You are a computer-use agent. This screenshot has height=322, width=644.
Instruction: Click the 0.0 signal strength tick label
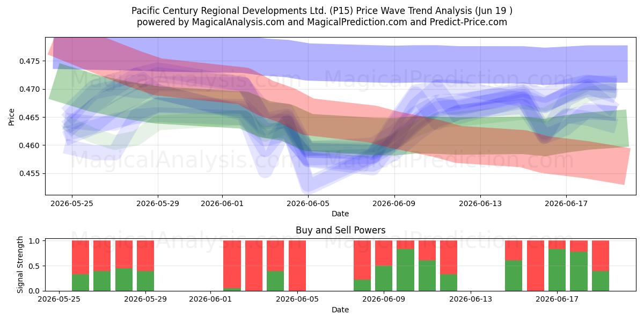click(35, 291)
